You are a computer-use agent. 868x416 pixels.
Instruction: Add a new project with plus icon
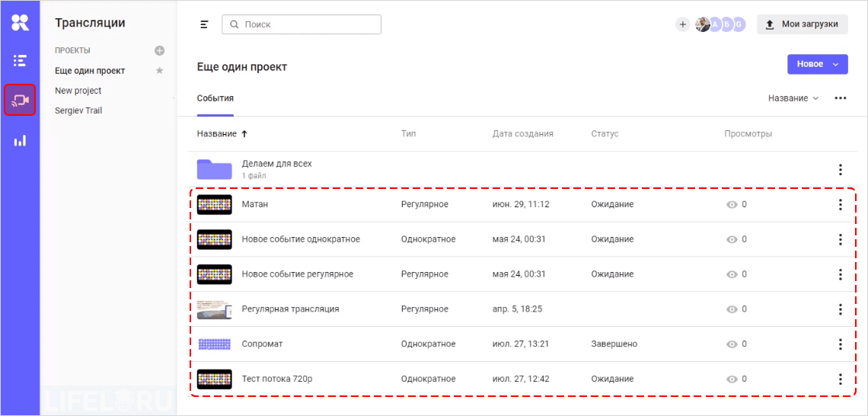(159, 50)
